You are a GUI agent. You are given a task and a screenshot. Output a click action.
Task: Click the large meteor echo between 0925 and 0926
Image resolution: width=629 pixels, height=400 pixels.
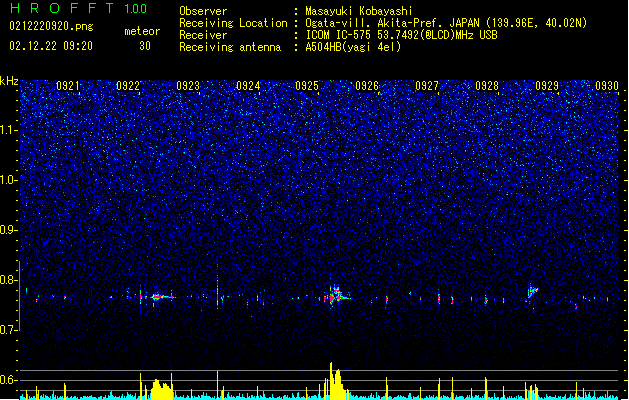[336, 295]
